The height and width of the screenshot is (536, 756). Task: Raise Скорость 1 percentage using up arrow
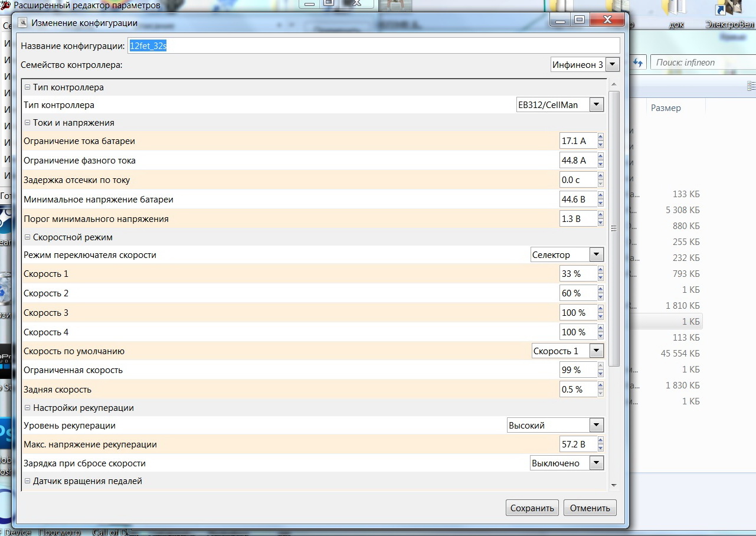(601, 270)
